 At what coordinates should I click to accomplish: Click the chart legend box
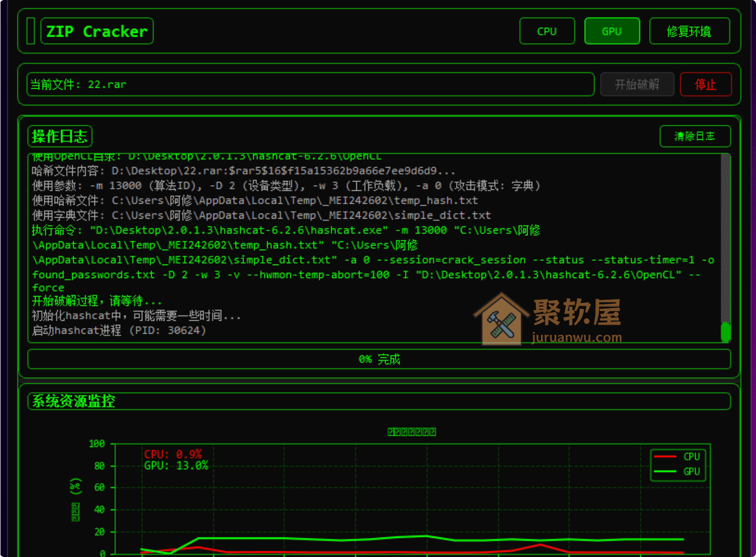coord(678,464)
